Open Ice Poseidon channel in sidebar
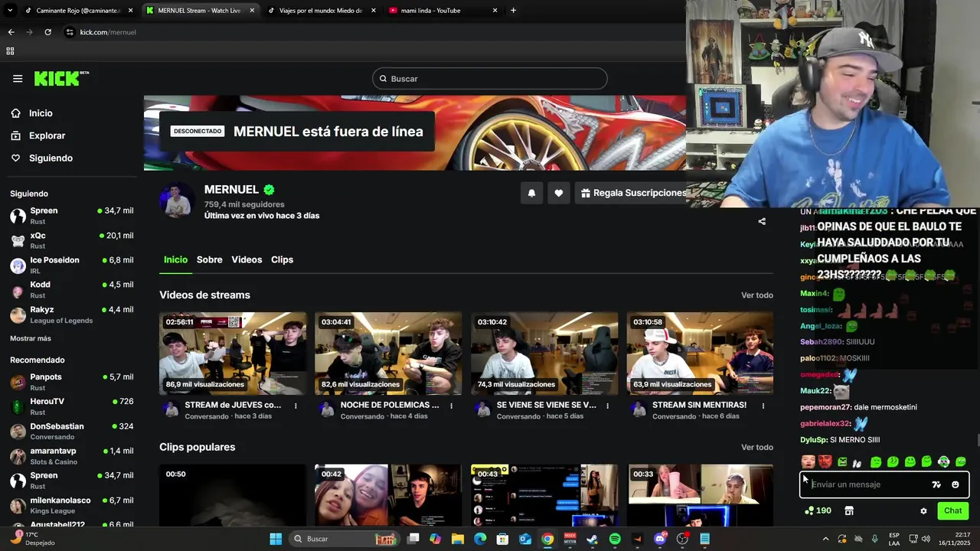Image resolution: width=980 pixels, height=551 pixels. (71, 265)
